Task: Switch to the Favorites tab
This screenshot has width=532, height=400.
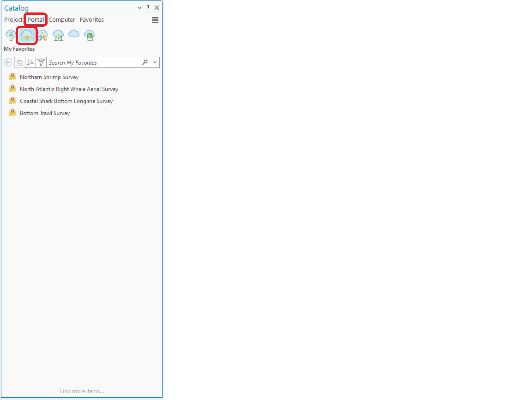Action: click(91, 20)
